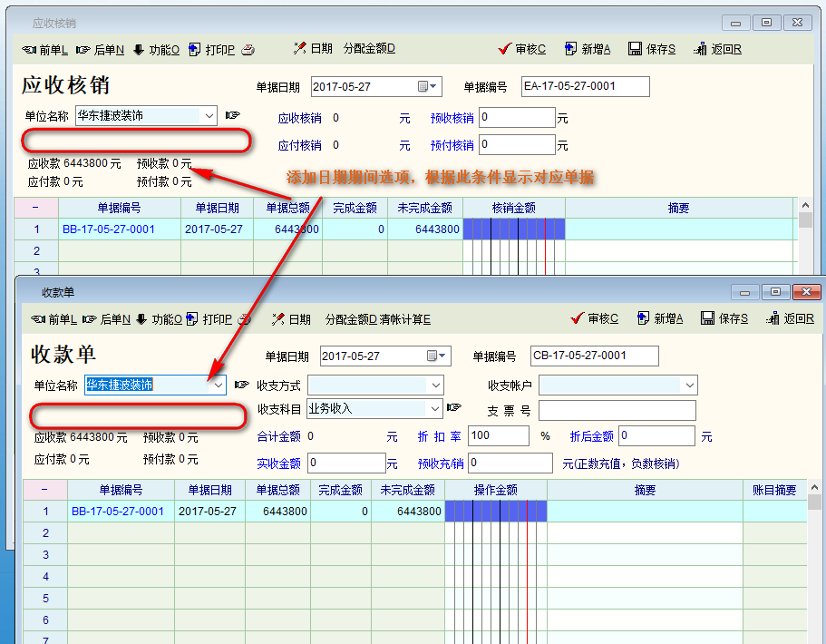This screenshot has height=644, width=826.
Task: Select document BB-17-05-27-0001 in 收款单 grid
Action: pos(118,512)
